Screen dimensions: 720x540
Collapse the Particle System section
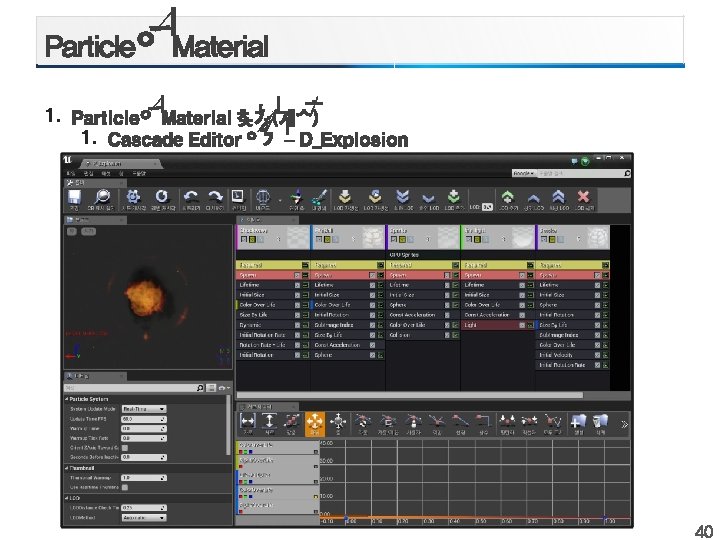[x=67, y=399]
